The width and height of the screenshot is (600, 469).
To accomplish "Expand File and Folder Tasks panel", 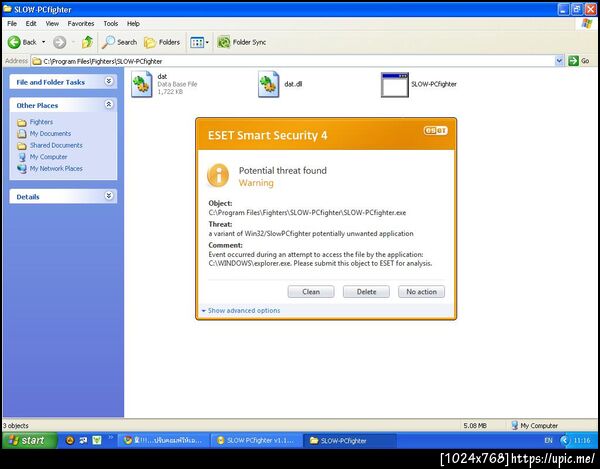I will (x=109, y=81).
